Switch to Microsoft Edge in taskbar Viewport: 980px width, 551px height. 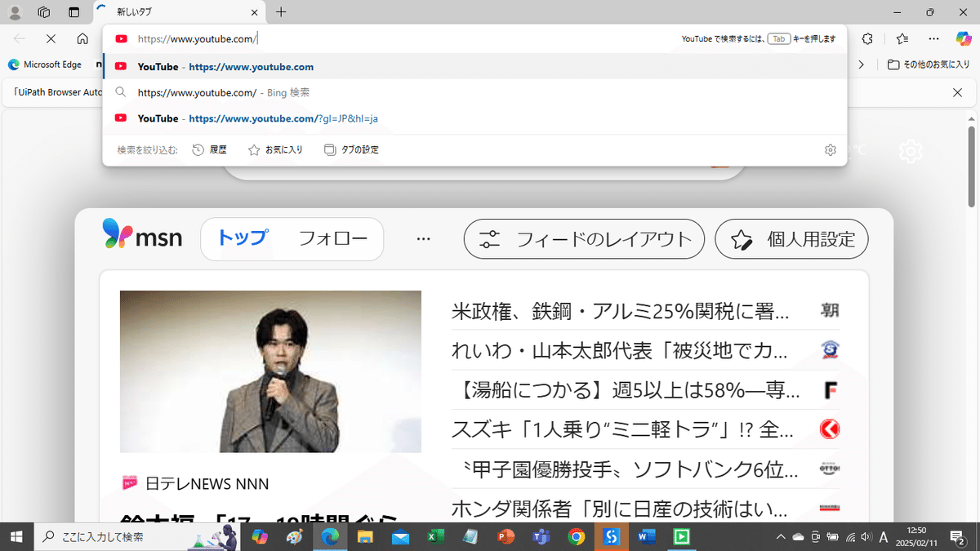click(330, 536)
